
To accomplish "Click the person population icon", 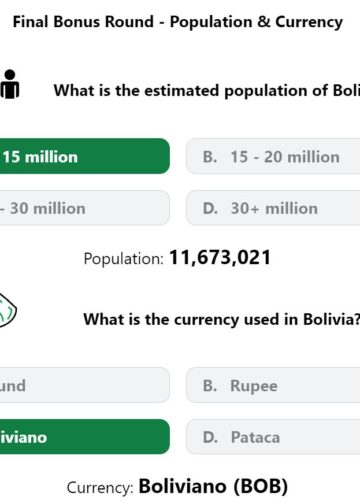I will pyautogui.click(x=9, y=84).
